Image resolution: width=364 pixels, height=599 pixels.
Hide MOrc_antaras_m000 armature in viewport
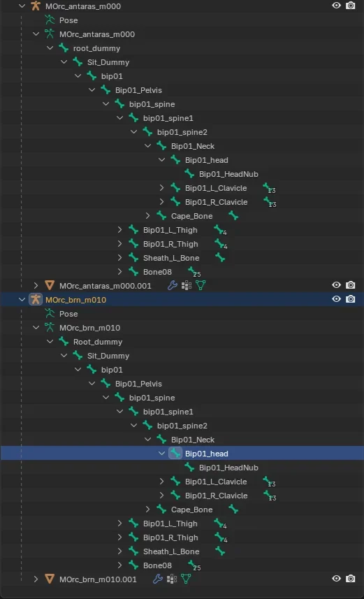click(x=336, y=6)
